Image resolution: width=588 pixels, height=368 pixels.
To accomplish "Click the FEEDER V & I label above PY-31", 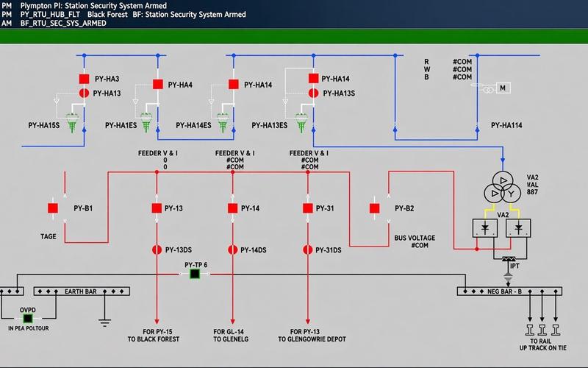I will (309, 153).
